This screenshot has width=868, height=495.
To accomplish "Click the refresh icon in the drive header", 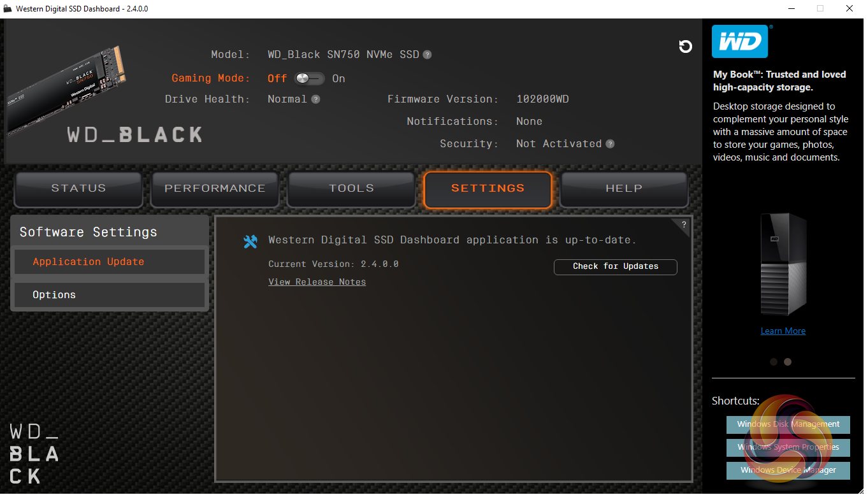I will pos(686,47).
